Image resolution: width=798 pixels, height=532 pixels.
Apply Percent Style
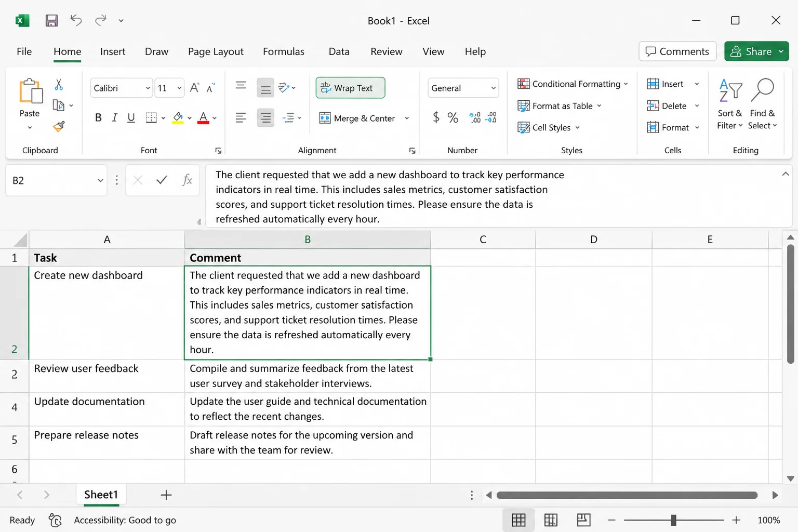453,117
